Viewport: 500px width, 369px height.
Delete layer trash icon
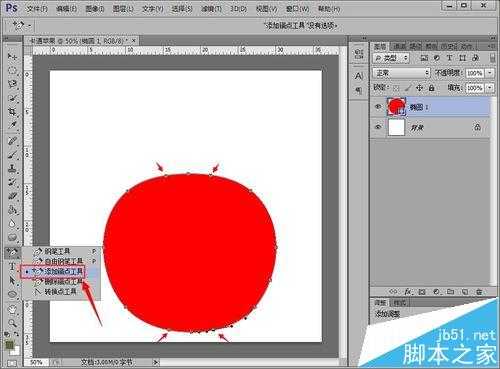[479, 292]
